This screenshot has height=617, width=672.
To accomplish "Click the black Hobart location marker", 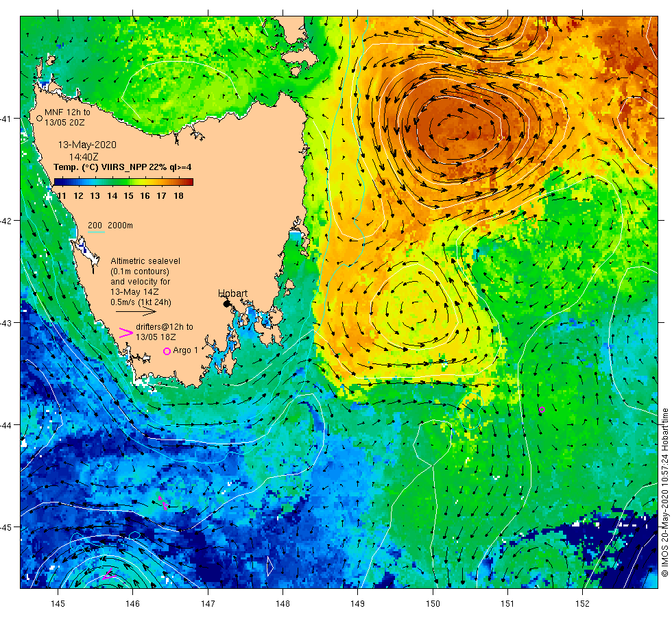I will click(x=227, y=304).
